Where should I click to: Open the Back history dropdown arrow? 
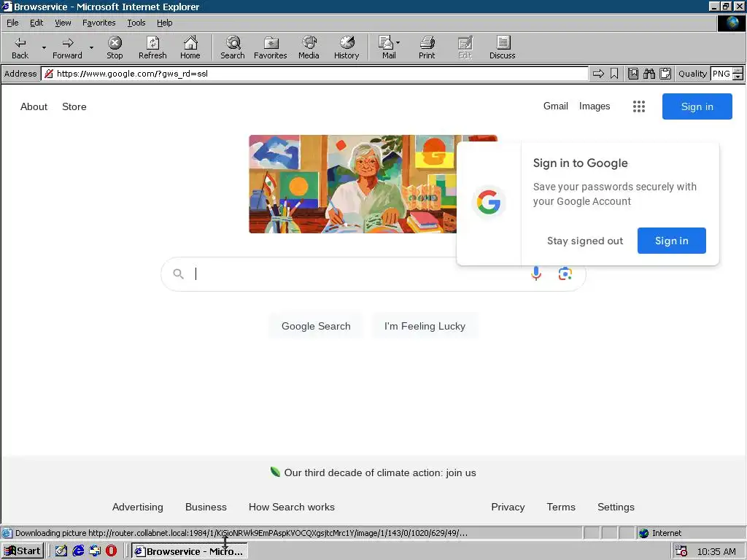[44, 47]
